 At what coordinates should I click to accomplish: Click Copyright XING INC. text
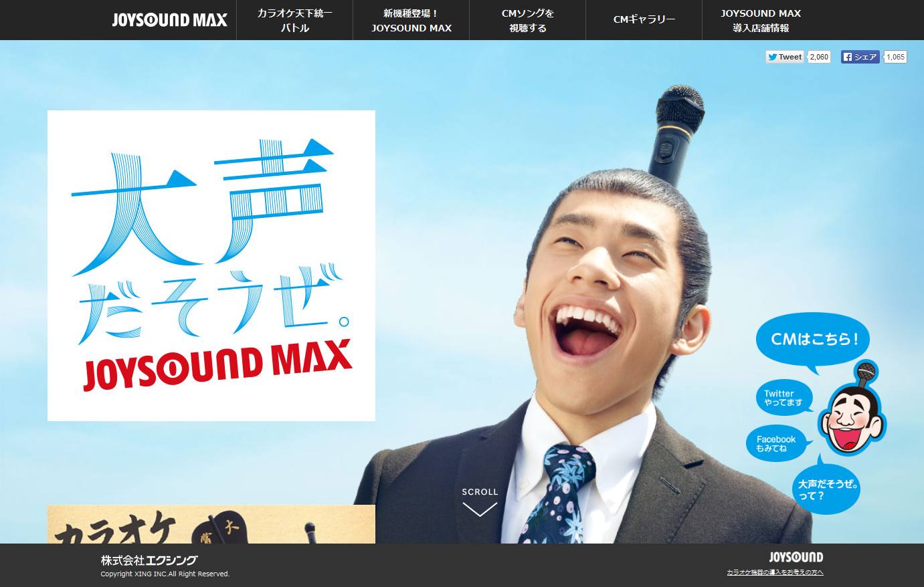165,574
